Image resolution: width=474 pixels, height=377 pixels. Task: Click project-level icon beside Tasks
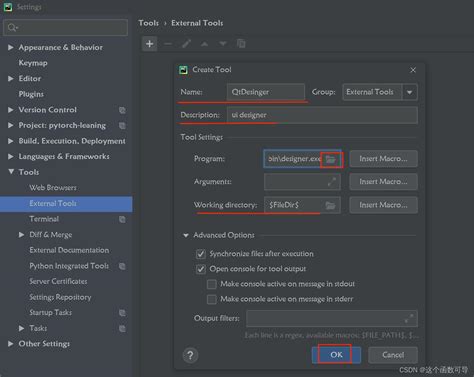coord(122,328)
